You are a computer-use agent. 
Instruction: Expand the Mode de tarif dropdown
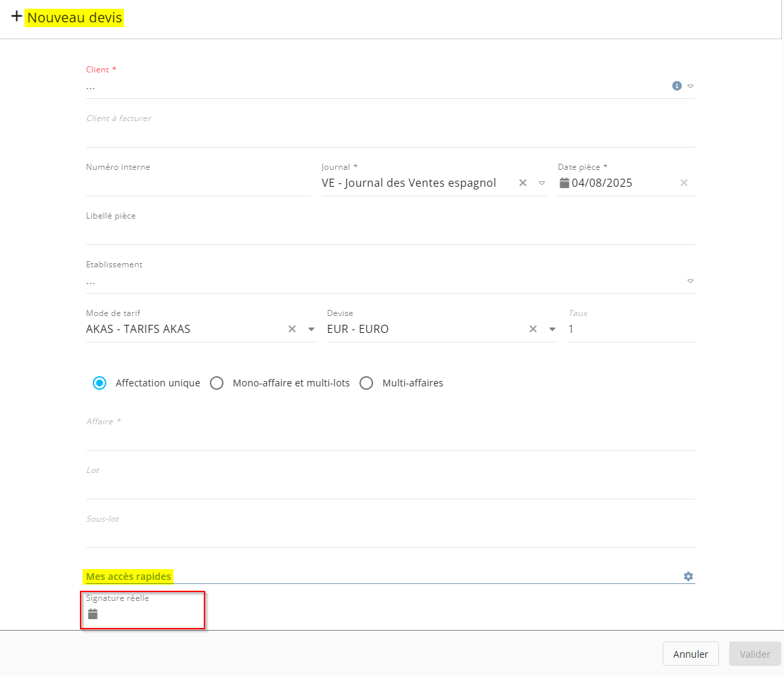(x=311, y=330)
